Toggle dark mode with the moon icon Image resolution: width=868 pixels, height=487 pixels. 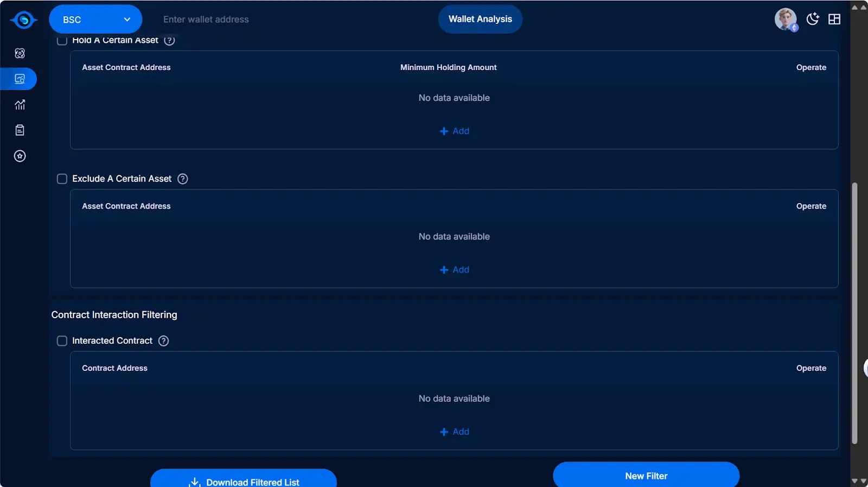point(812,20)
